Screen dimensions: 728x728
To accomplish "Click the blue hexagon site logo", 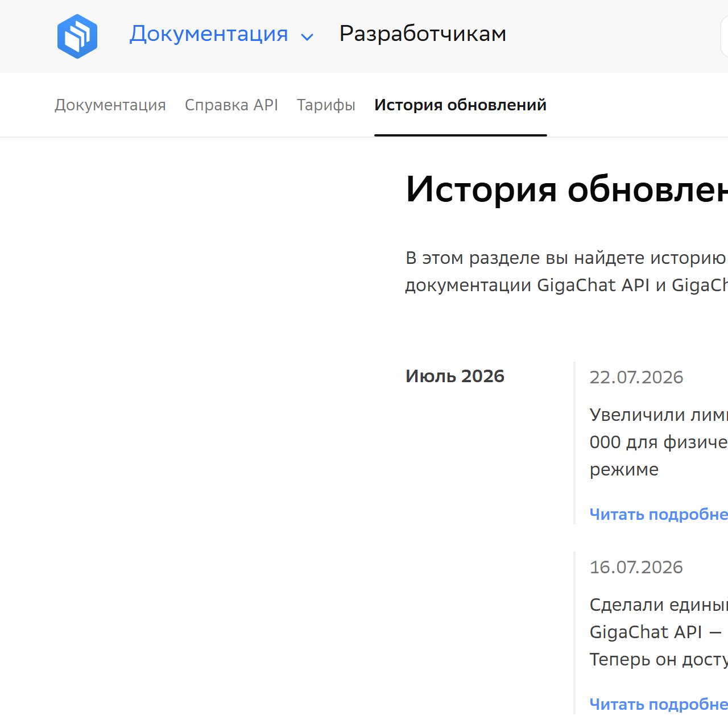I will tap(77, 36).
